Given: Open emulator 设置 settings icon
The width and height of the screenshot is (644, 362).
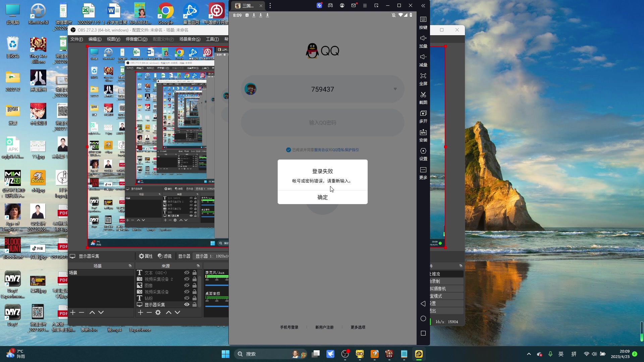Looking at the screenshot, I should (x=423, y=154).
